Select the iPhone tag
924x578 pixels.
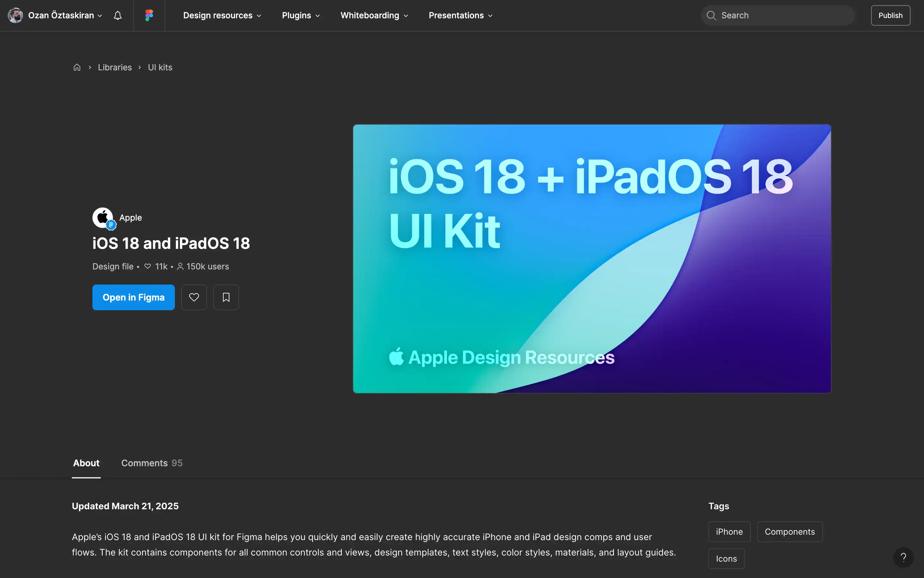[729, 532]
